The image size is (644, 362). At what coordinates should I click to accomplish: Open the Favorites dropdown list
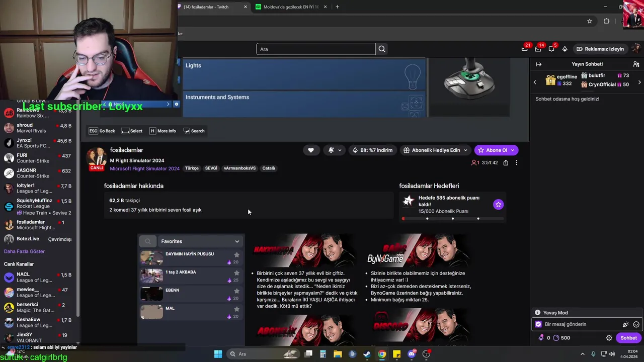200,241
